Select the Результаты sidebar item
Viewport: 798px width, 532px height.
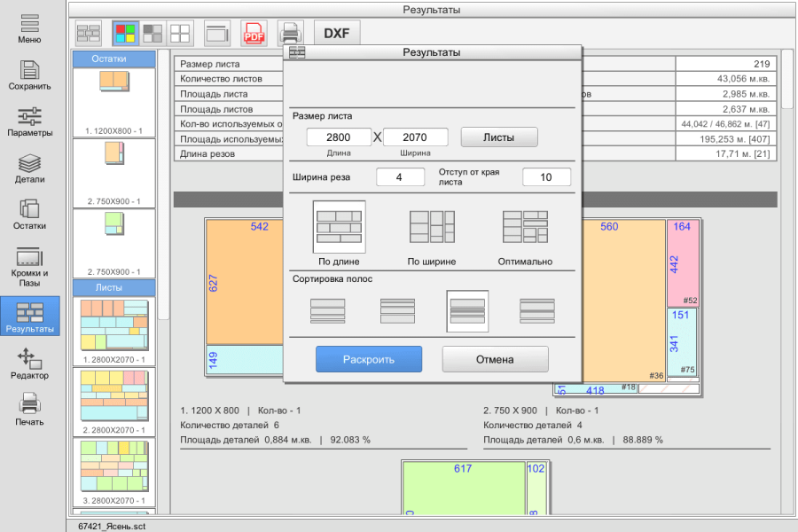click(x=30, y=317)
